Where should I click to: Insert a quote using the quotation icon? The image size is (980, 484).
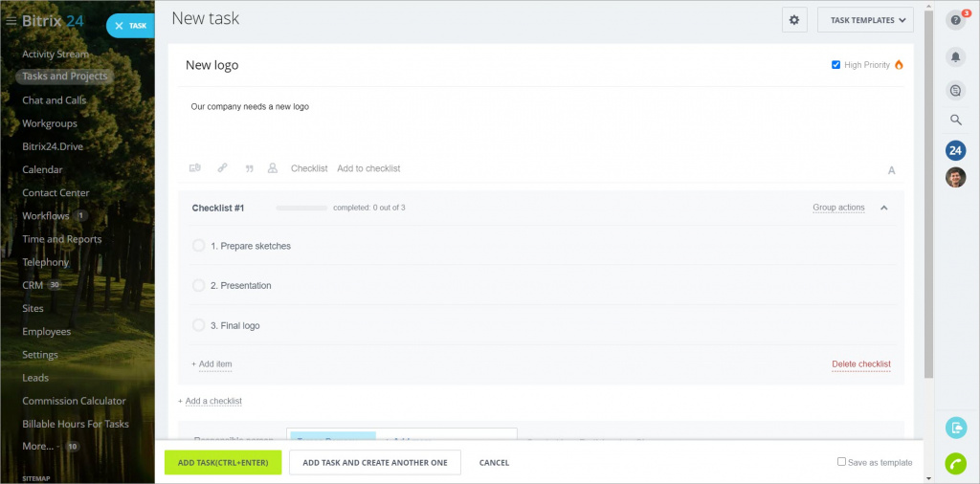(249, 168)
